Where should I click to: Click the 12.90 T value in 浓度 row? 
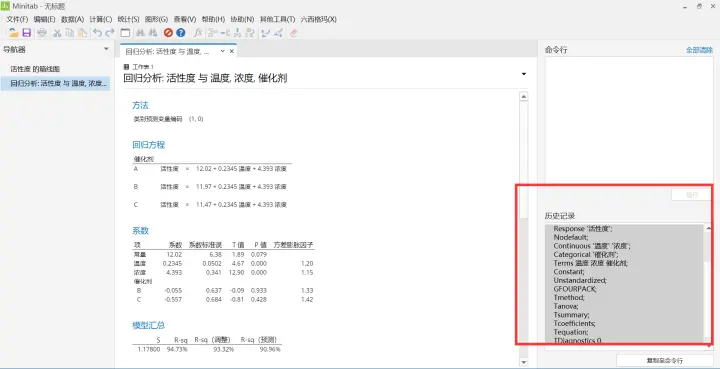click(236, 273)
